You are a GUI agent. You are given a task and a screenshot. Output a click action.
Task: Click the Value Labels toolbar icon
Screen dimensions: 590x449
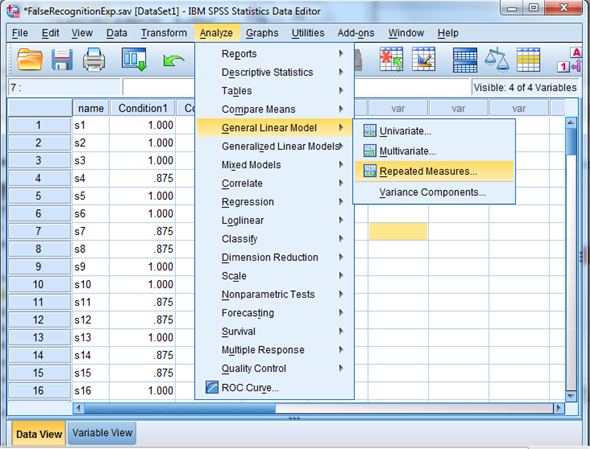tap(569, 60)
